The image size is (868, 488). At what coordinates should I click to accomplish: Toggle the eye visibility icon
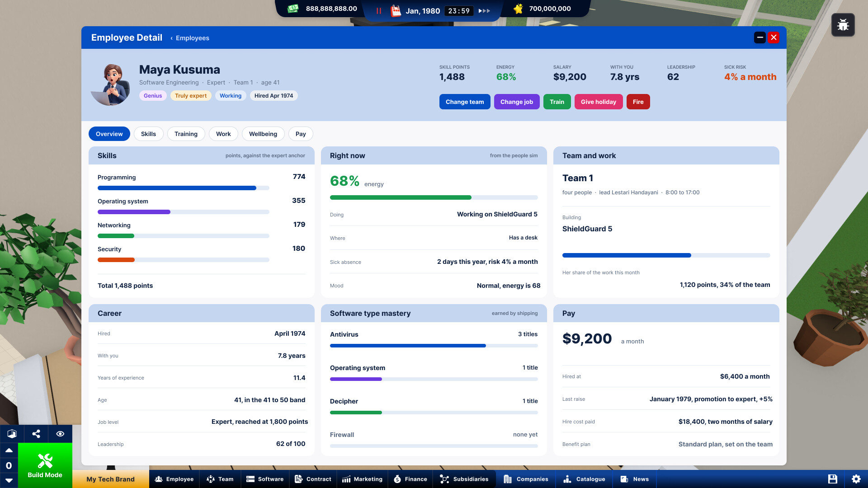point(60,434)
